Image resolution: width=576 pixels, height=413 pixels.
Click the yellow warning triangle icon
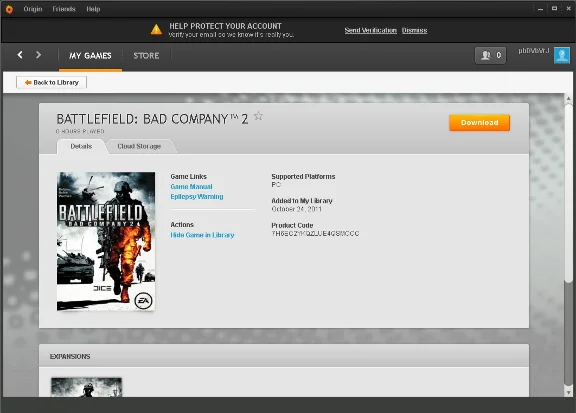click(156, 29)
